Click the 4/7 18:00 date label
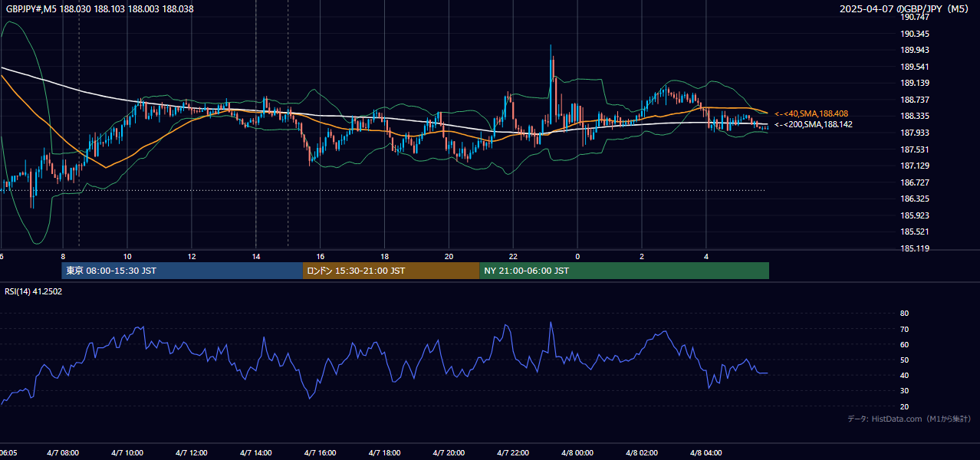The width and height of the screenshot is (980, 460). tap(385, 453)
